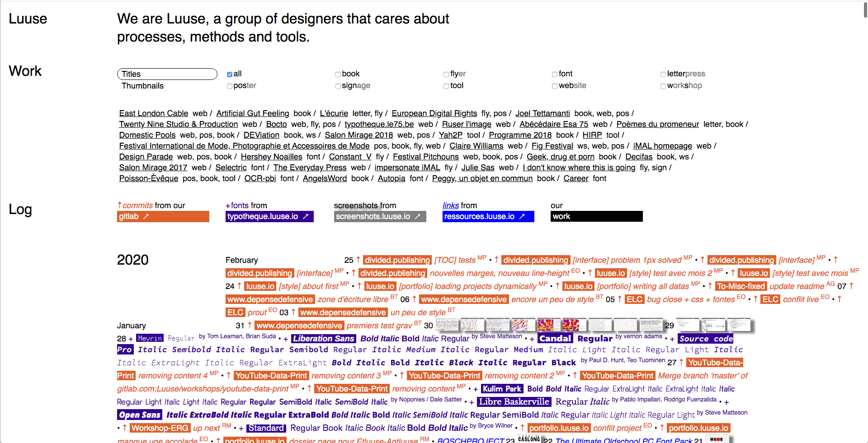Open the Liberation Sans font tag

coord(323,339)
